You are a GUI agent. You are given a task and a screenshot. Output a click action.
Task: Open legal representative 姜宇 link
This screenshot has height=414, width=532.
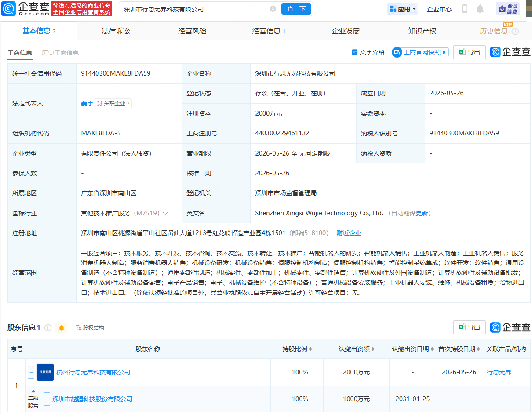click(x=87, y=104)
